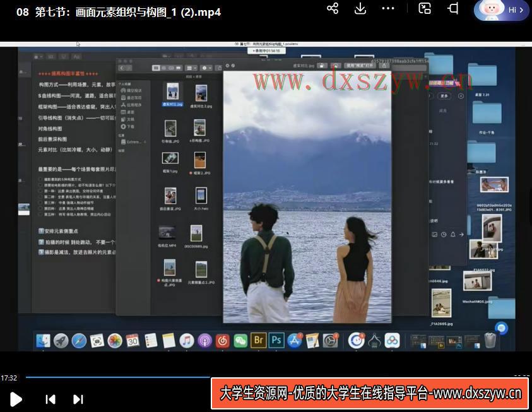Open App Store from the dock

coord(295,341)
